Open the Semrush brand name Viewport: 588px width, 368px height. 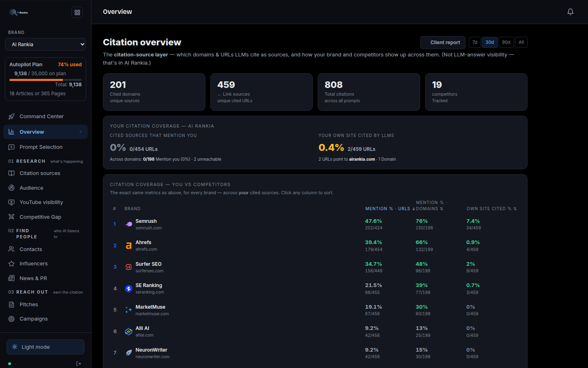(146, 221)
